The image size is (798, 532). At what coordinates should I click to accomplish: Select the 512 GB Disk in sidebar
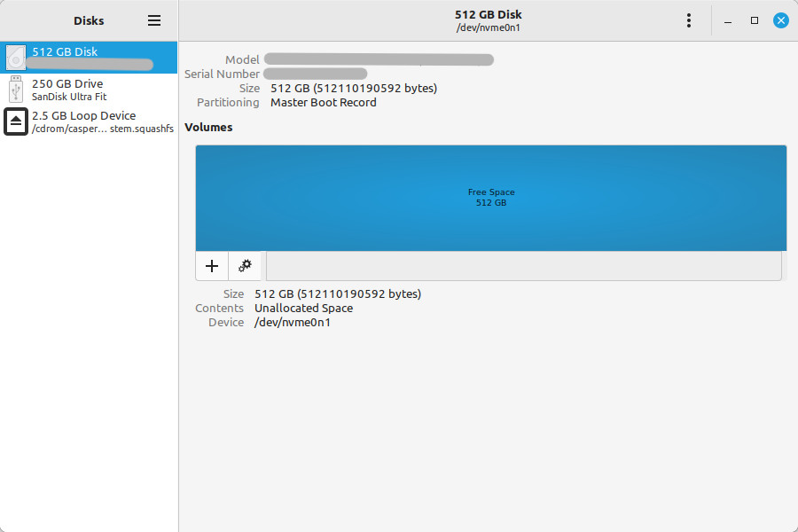coord(89,58)
